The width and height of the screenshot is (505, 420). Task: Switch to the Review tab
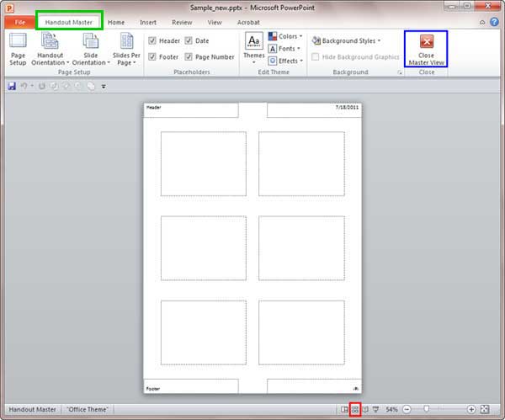pos(182,22)
